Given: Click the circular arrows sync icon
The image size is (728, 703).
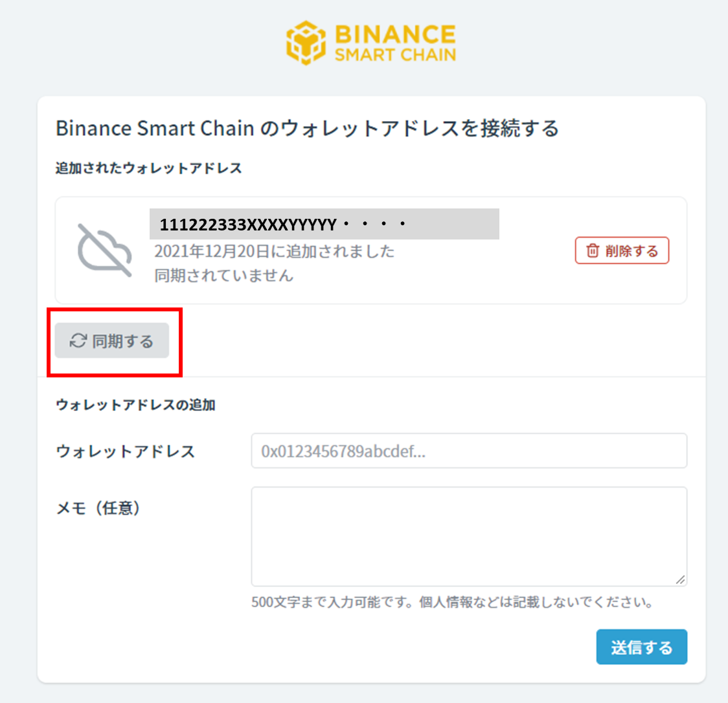Looking at the screenshot, I should point(78,340).
